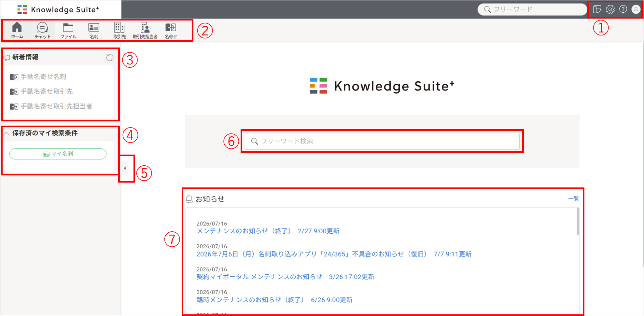The image size is (644, 316).
Task: Click the megaphone icon beside 新着情報
Action: (x=7, y=58)
